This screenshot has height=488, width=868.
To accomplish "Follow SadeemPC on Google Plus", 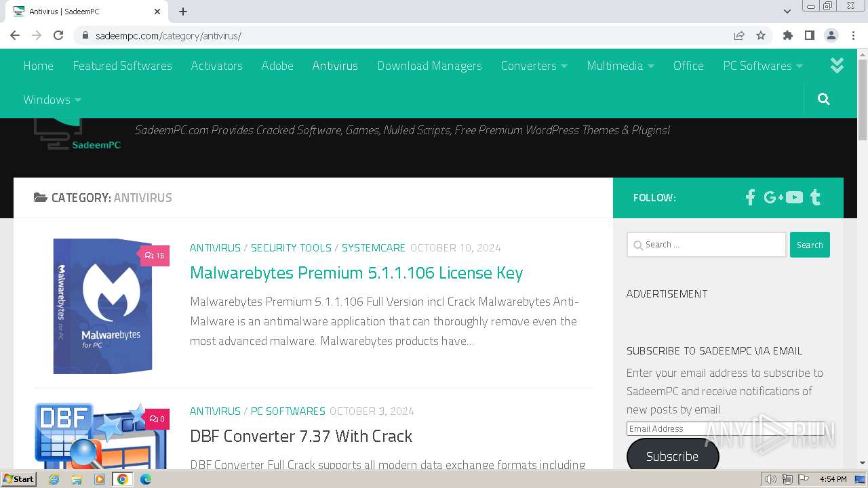I will coord(773,197).
